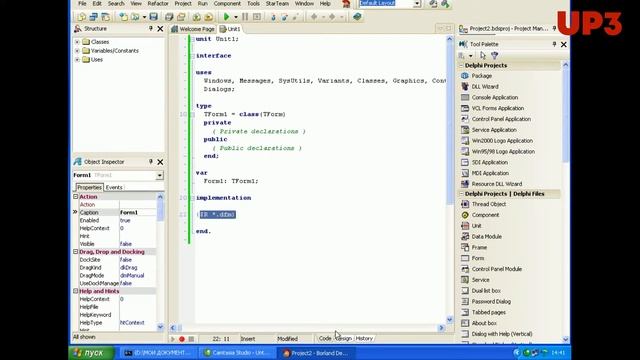Collapse Help and Hints property category

pos(76,291)
